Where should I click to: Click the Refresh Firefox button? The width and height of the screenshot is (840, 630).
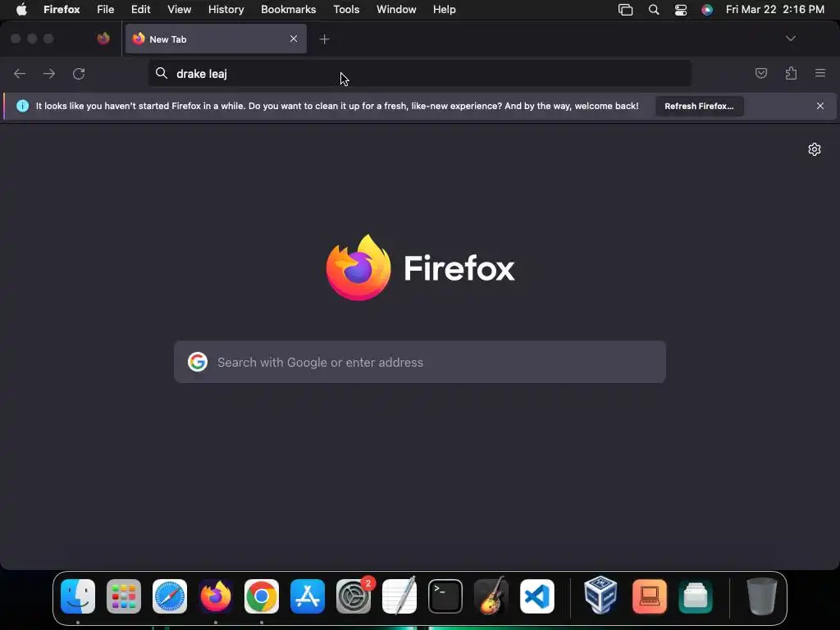click(699, 106)
